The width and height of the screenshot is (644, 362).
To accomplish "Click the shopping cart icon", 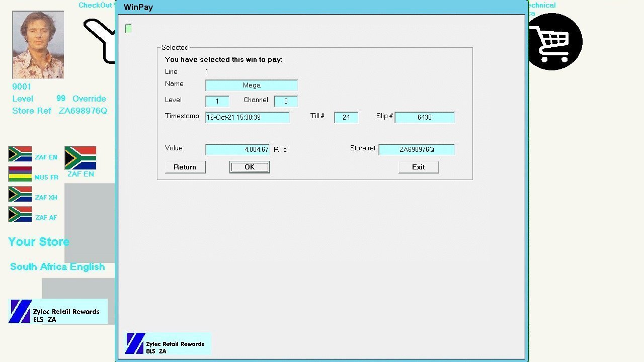I will 554,41.
